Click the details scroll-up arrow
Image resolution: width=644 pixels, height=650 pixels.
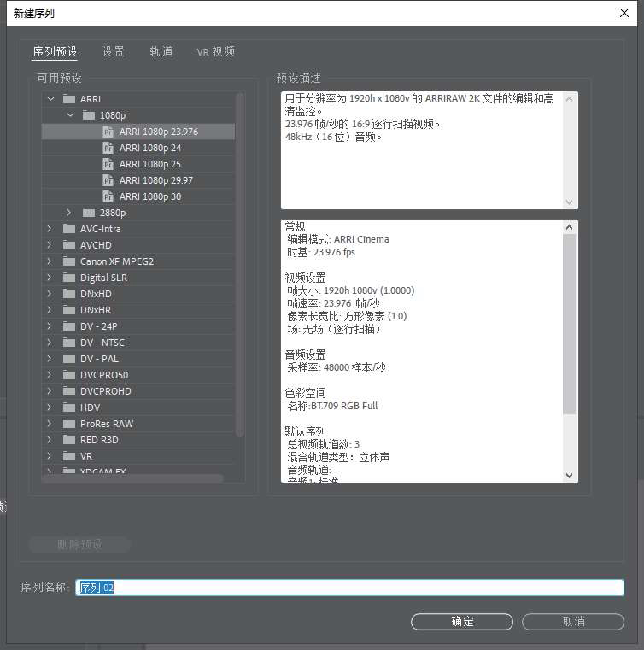pos(570,227)
